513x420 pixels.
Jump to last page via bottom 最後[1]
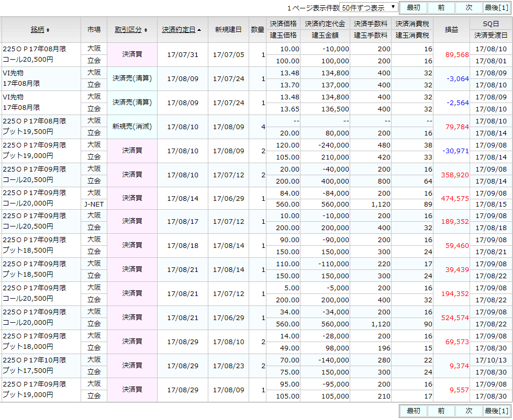pos(495,411)
